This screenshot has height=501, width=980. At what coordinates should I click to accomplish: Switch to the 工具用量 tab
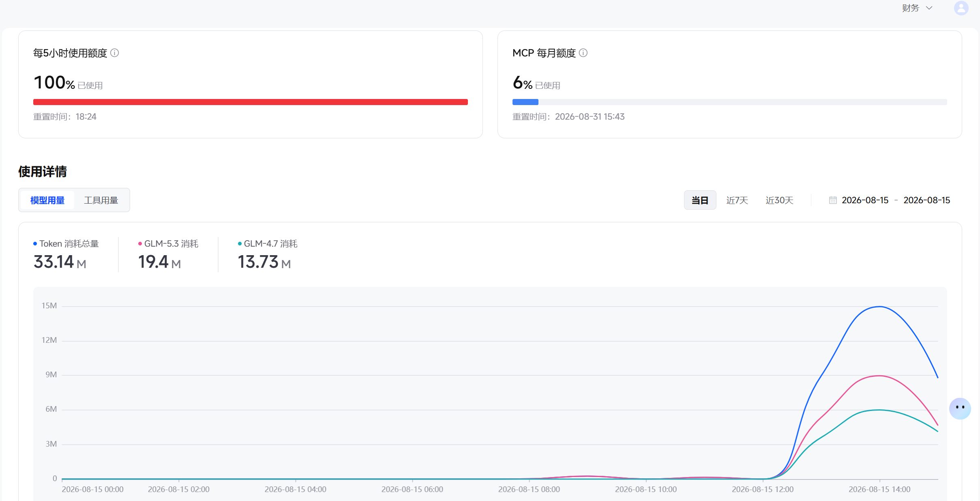pos(101,200)
